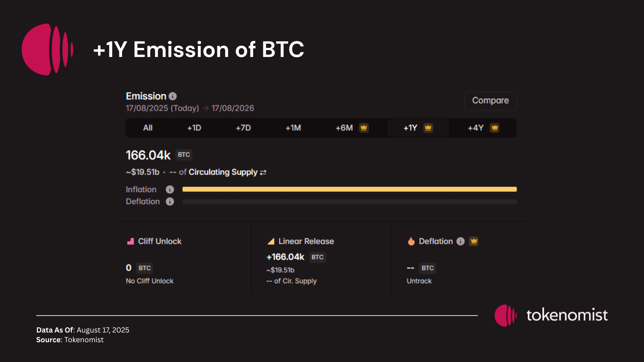This screenshot has width=644, height=362.
Task: Select the +1M time range
Action: 293,128
